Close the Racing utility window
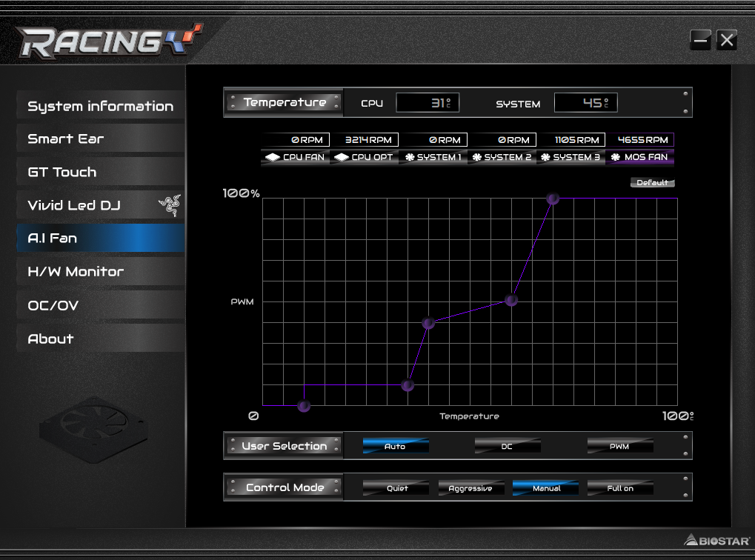The height and width of the screenshot is (560, 755). (x=727, y=40)
